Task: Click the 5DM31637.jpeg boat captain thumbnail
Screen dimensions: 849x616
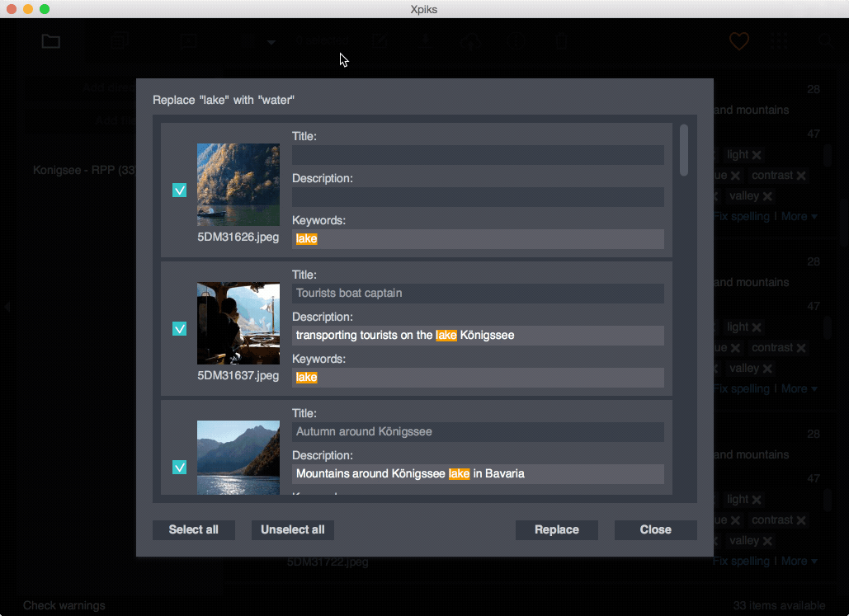Action: tap(238, 323)
